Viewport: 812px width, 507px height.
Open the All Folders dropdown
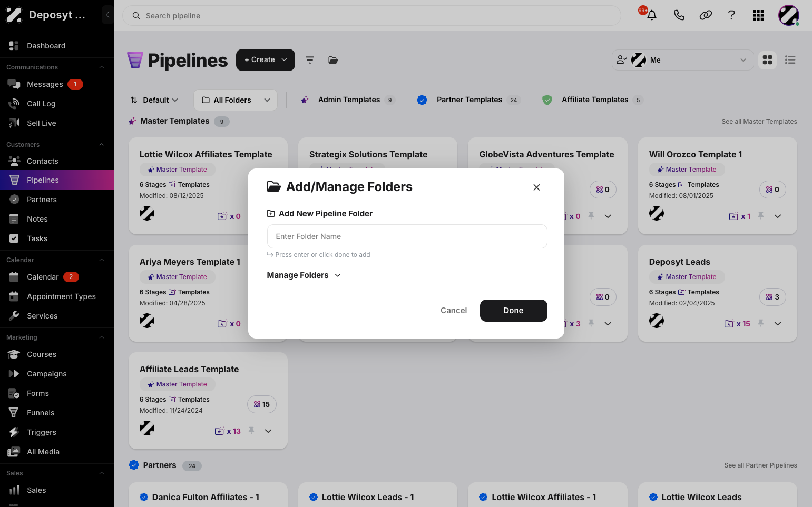[x=236, y=100]
